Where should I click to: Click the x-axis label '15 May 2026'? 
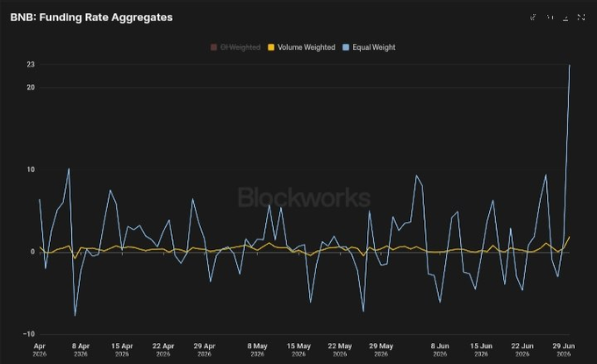tap(298, 350)
